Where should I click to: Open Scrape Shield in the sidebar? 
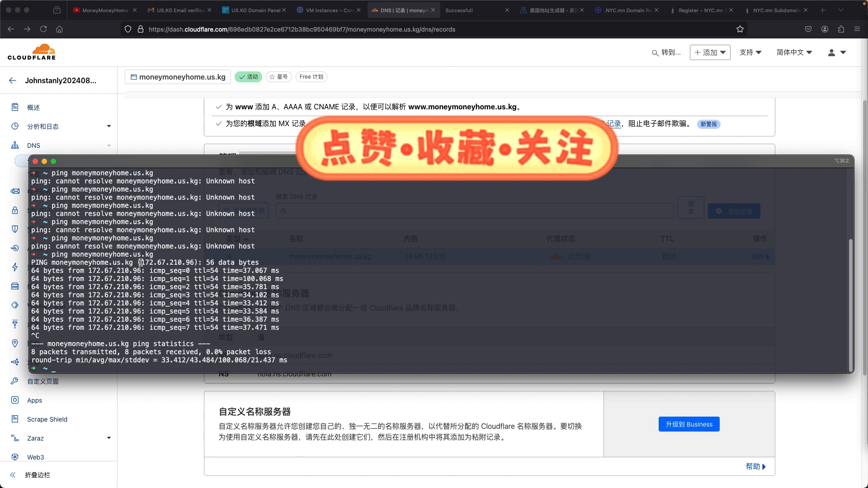point(47,419)
